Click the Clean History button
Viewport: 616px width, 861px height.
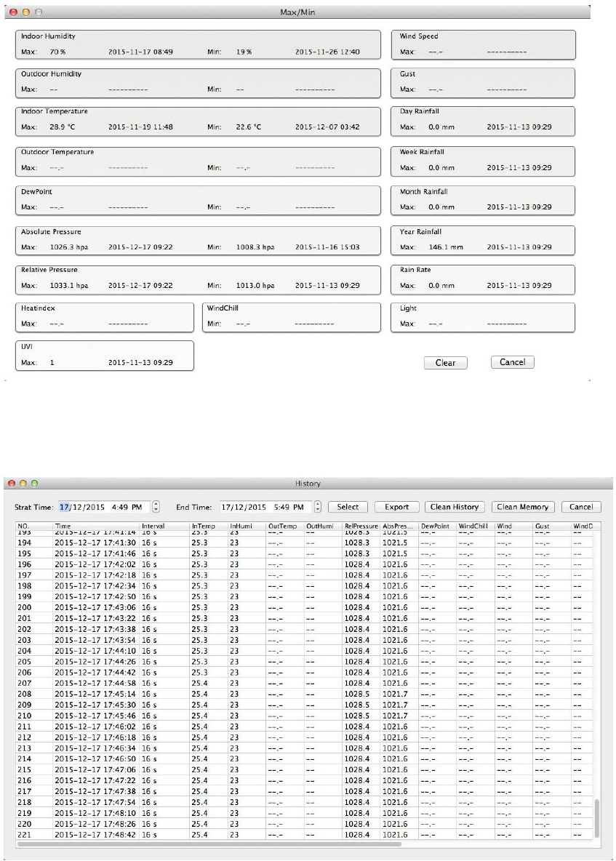click(454, 507)
